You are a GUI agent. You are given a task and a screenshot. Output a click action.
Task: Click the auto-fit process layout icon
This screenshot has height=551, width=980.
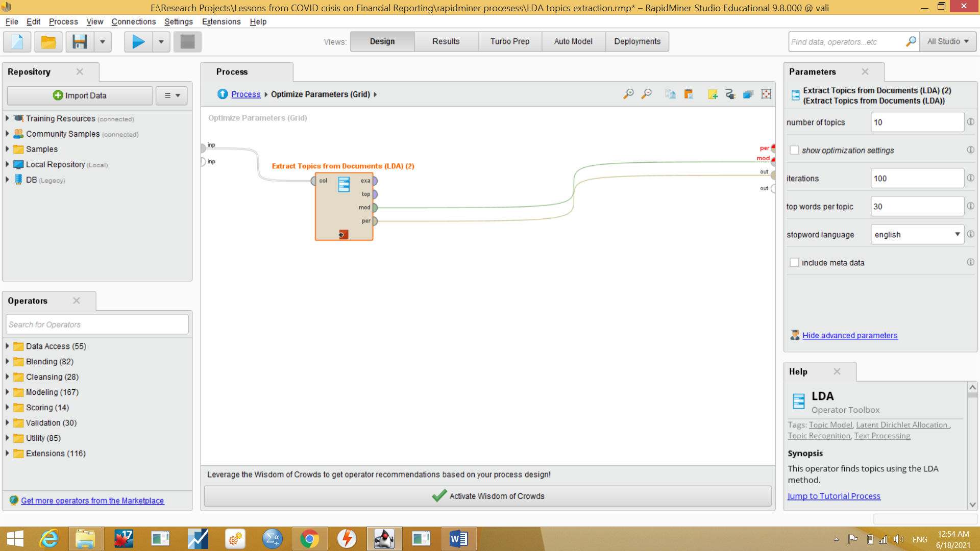[x=766, y=94]
